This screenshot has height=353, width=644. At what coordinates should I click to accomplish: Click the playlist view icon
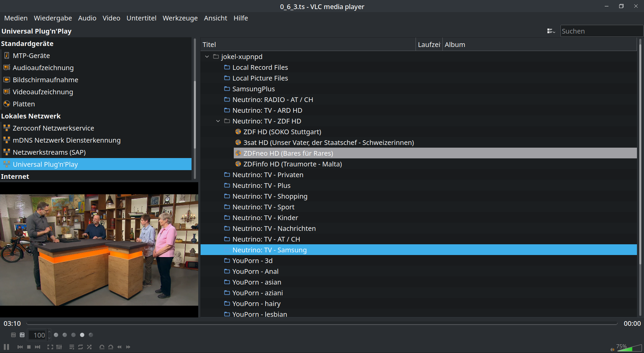71,347
